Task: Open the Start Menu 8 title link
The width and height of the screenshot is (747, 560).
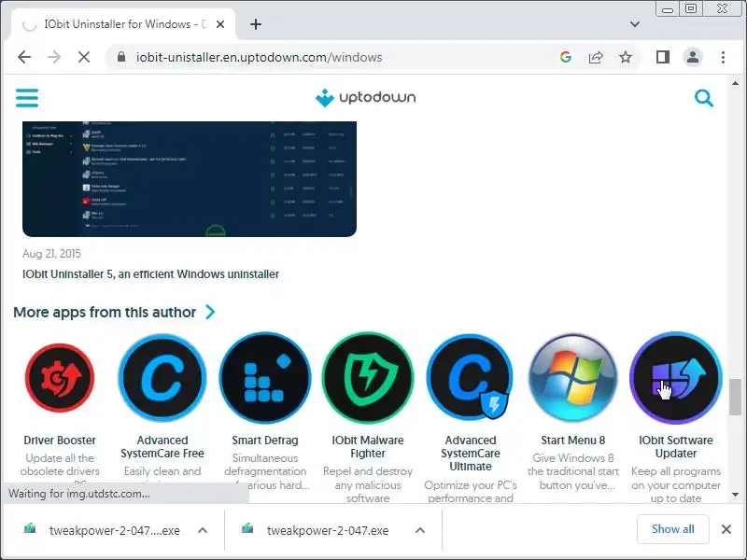Action: click(x=573, y=440)
